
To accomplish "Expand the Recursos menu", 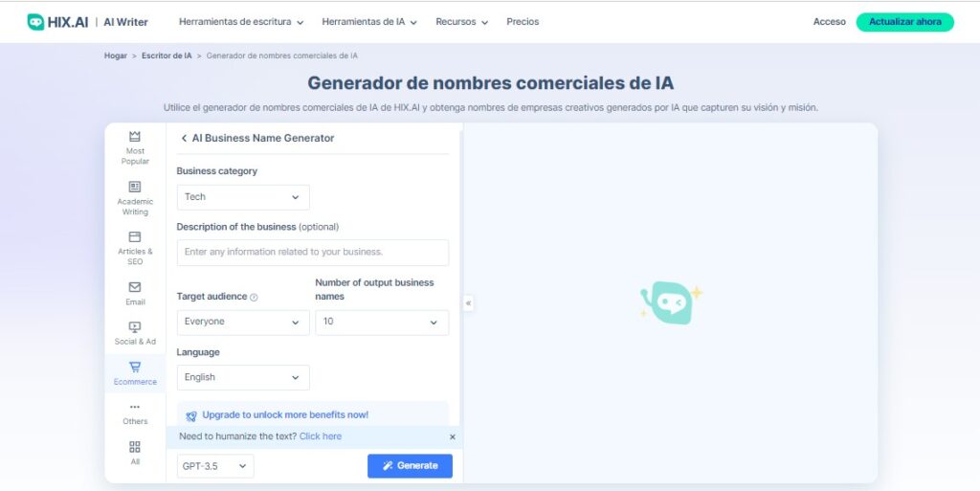I will coord(462,22).
